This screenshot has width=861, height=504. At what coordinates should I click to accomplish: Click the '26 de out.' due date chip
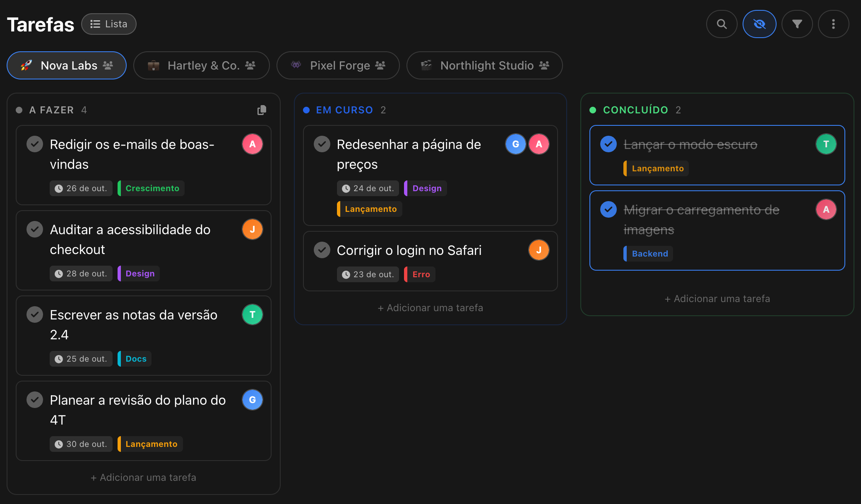[x=81, y=188]
